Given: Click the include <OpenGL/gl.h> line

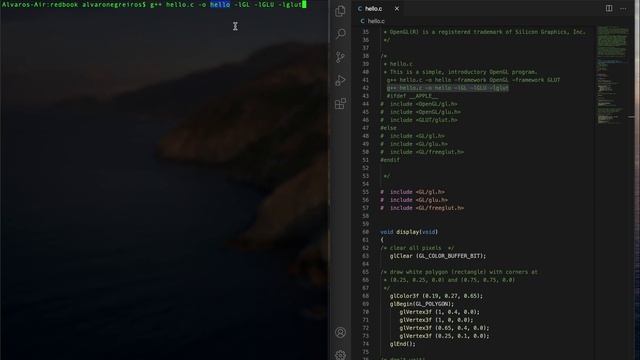Looking at the screenshot, I should pyautogui.click(x=419, y=104).
